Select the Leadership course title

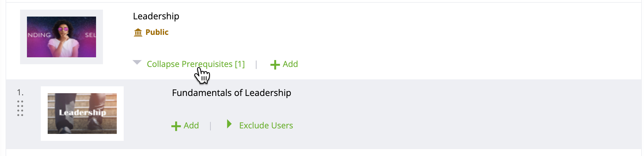(x=156, y=16)
